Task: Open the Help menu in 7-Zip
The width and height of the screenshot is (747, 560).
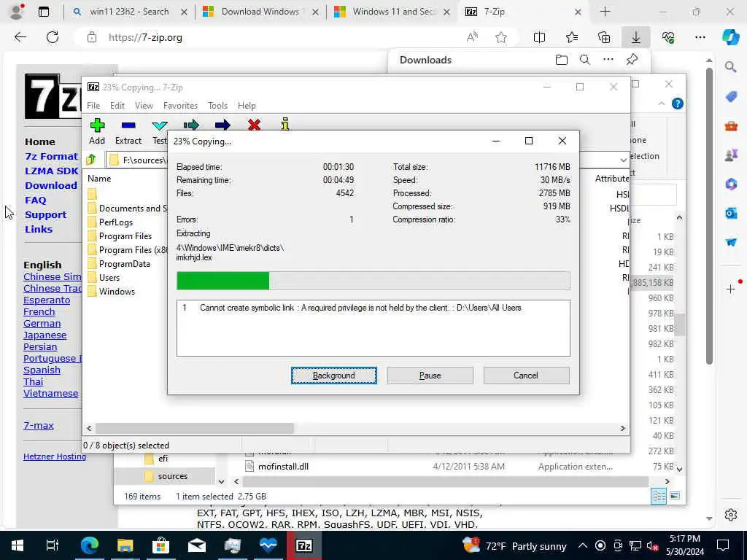Action: click(247, 105)
